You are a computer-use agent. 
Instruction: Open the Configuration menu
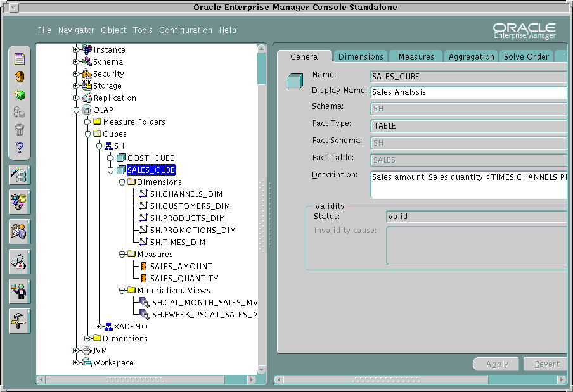click(186, 30)
